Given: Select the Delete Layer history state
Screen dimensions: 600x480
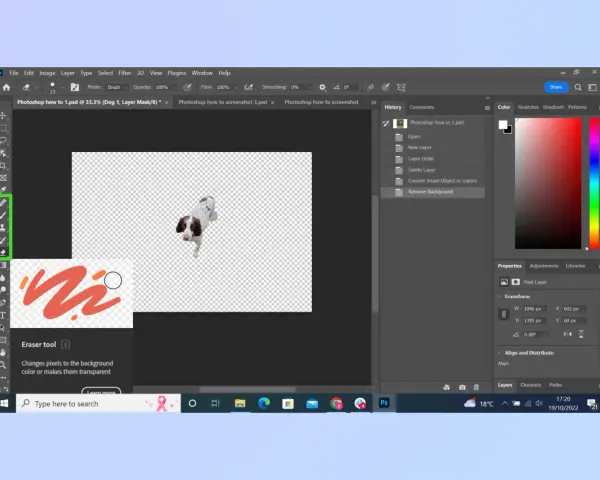Looking at the screenshot, I should click(433, 170).
